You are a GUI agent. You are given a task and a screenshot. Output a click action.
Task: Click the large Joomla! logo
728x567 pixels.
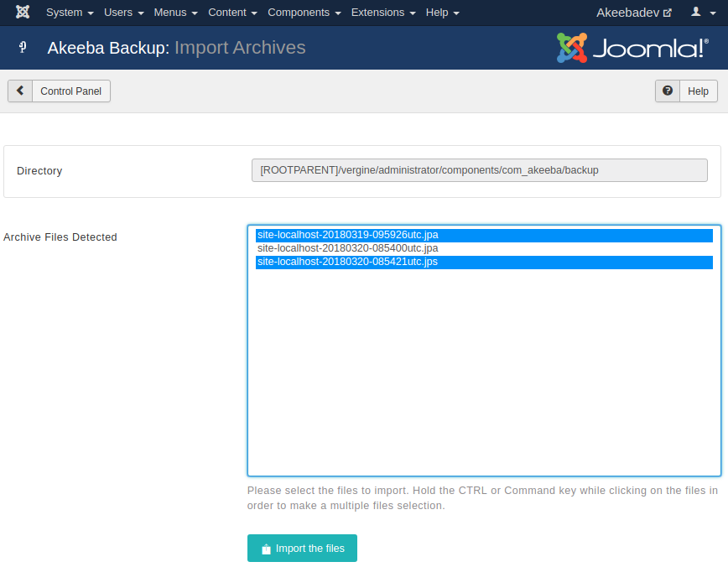point(633,47)
